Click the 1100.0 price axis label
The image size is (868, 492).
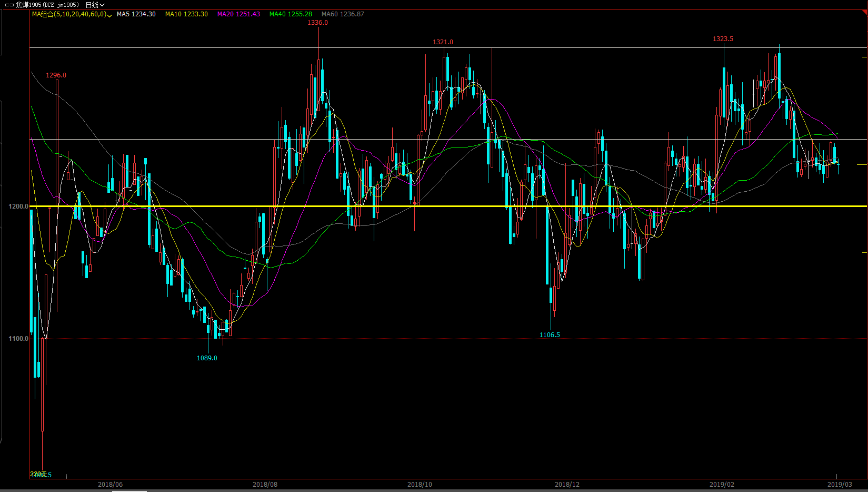pyautogui.click(x=18, y=339)
